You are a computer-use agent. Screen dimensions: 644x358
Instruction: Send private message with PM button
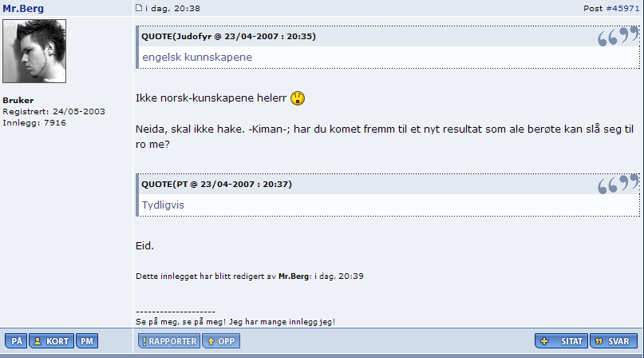(87, 341)
